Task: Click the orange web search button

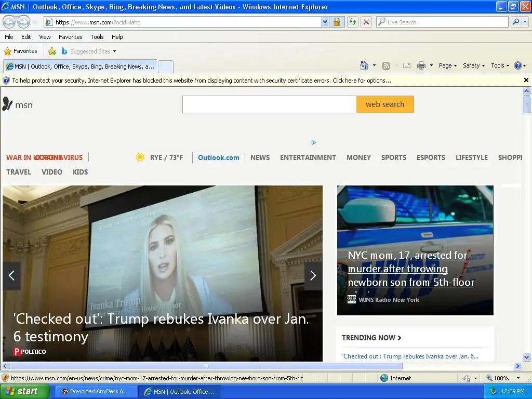Action: click(x=385, y=104)
